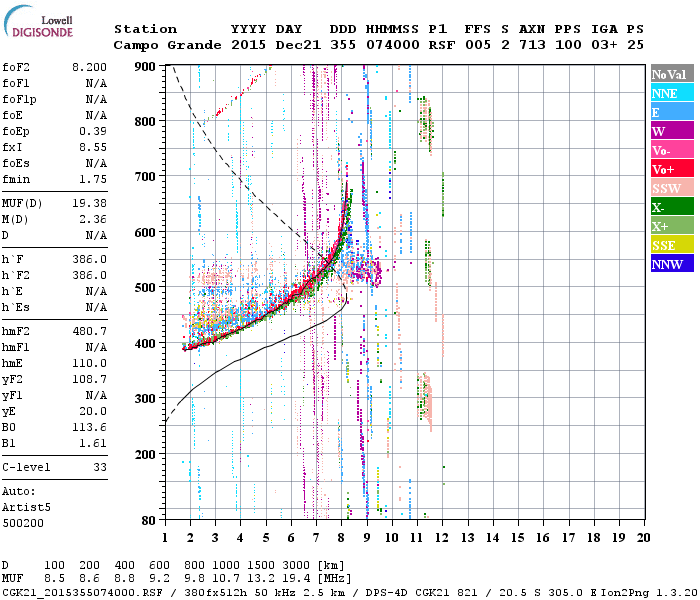Click the MUF 8.5 table entry

pyautogui.click(x=54, y=579)
